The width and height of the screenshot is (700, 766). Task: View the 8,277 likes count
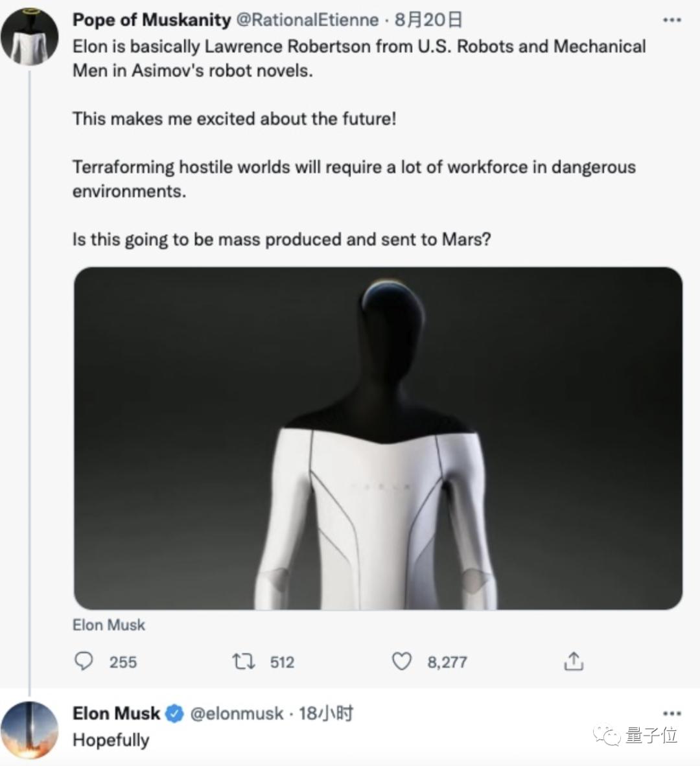(447, 662)
